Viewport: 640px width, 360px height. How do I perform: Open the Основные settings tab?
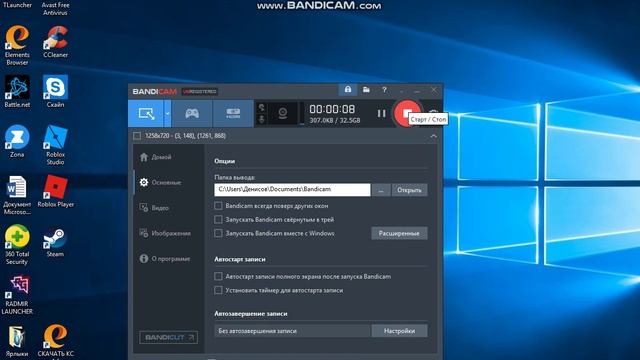coord(161,182)
